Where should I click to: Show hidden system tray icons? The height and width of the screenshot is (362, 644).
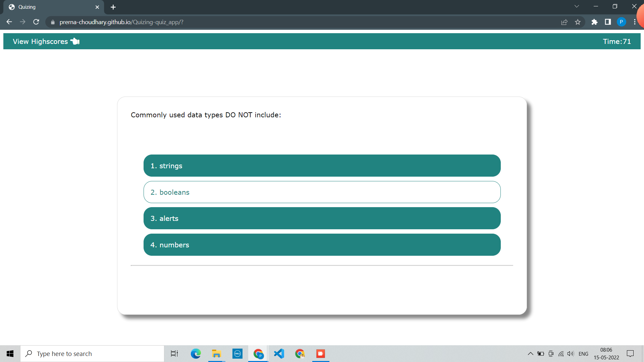pos(531,354)
